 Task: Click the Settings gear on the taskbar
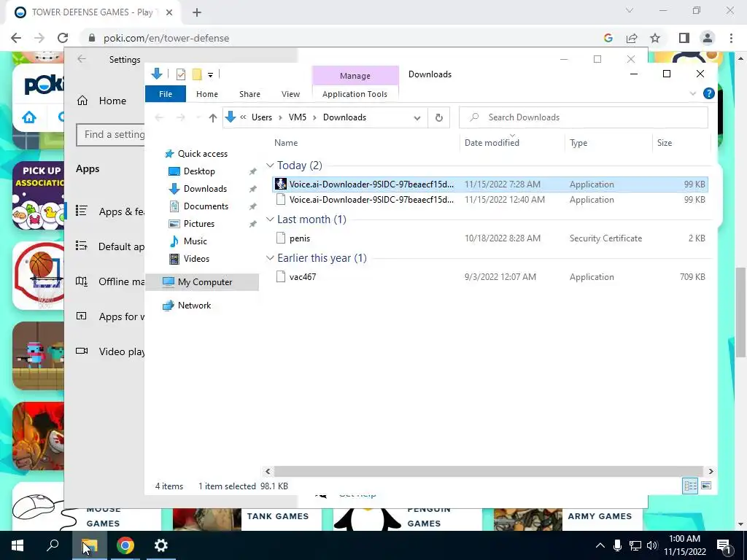point(161,545)
